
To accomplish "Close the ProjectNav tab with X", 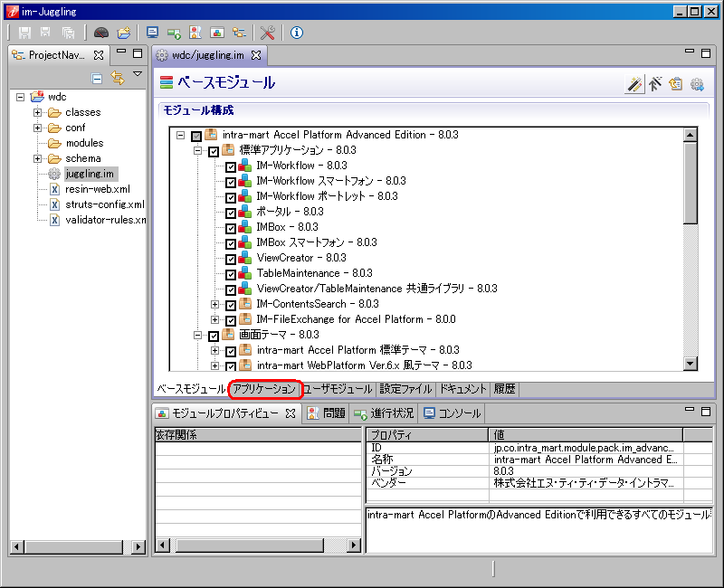I will pyautogui.click(x=99, y=55).
